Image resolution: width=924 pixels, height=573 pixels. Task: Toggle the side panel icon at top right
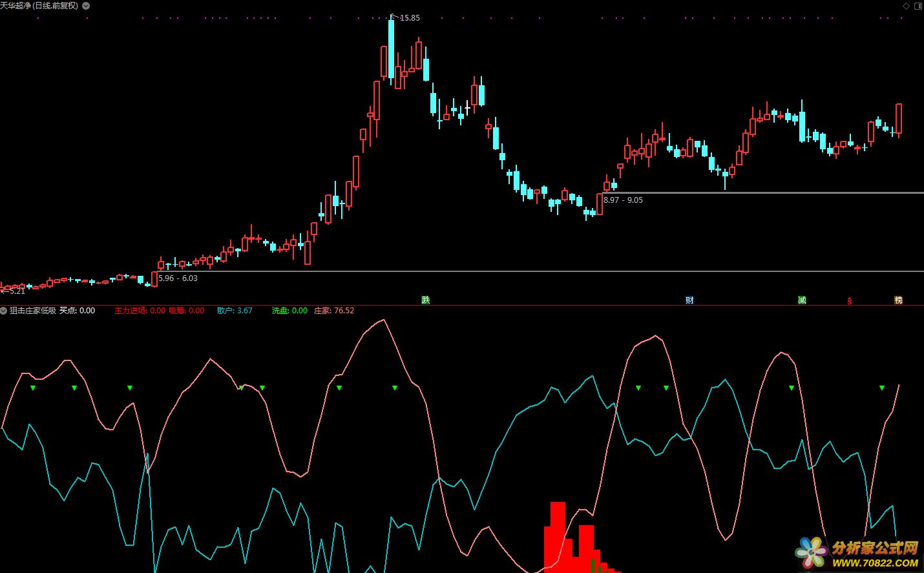coord(917,5)
